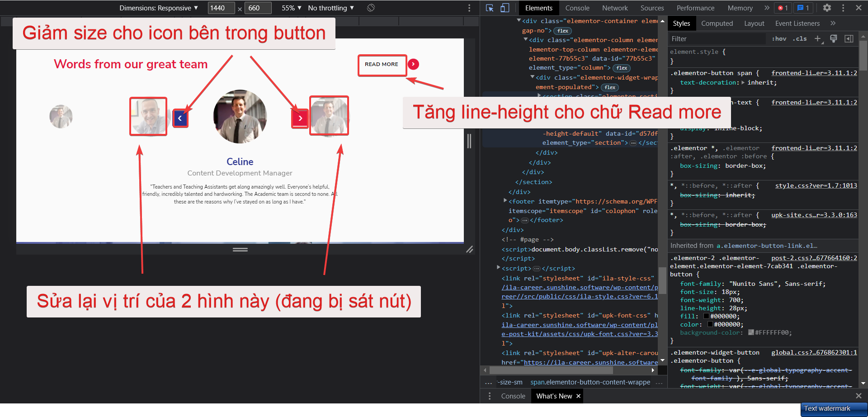Click the color #000000 swatch
The width and height of the screenshot is (868, 417).
click(x=710, y=325)
